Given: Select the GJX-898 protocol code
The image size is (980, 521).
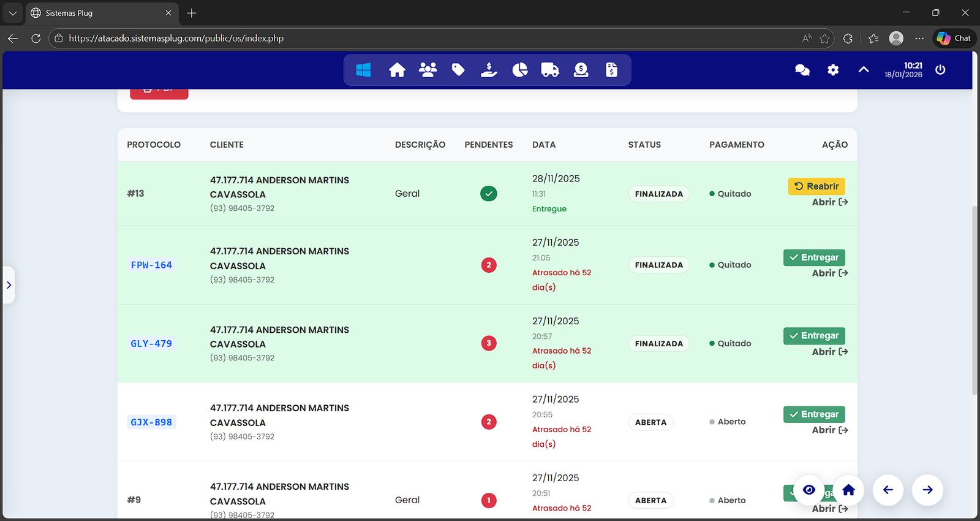Looking at the screenshot, I should pos(151,422).
